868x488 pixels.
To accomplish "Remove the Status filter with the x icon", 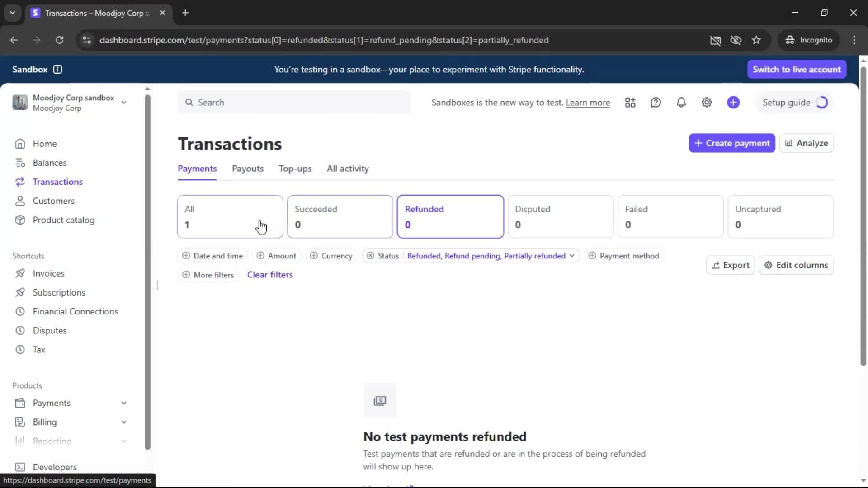I will pyautogui.click(x=370, y=256).
